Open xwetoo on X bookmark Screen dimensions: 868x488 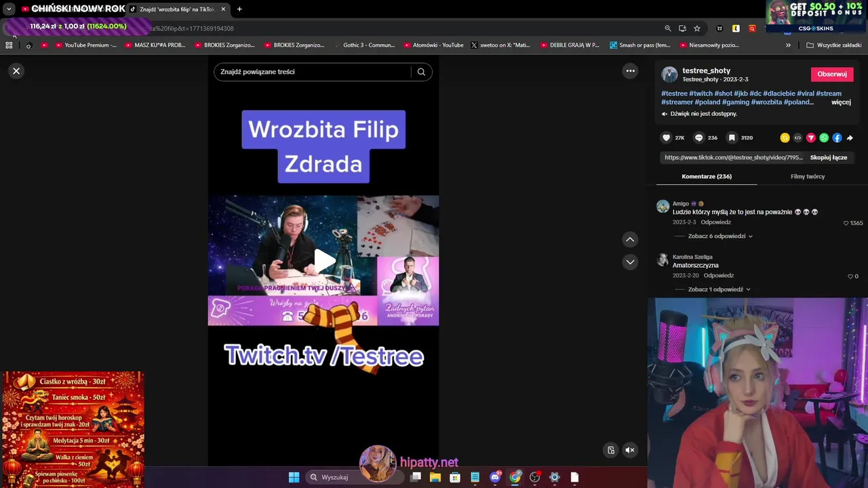pos(500,45)
